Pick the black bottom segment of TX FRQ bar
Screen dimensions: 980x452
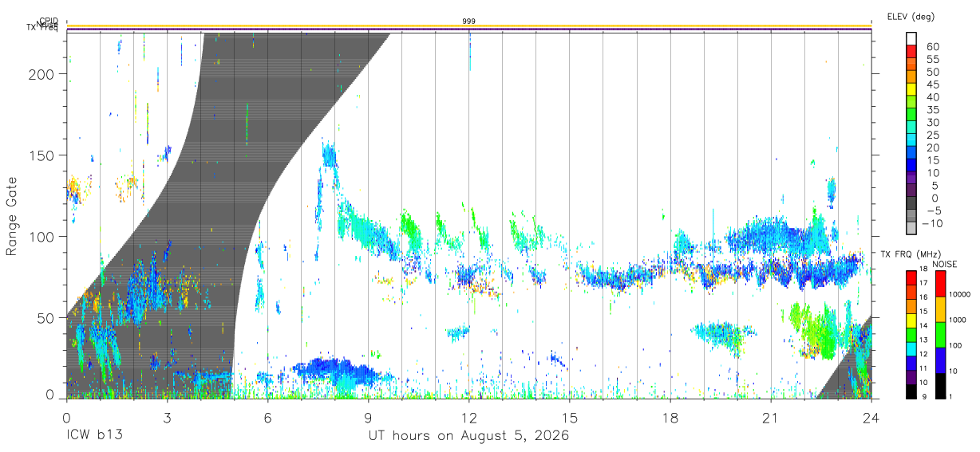coord(911,391)
